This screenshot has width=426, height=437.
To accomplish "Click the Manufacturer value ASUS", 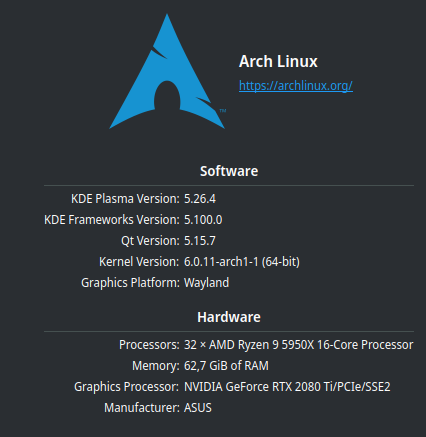I will click(198, 408).
